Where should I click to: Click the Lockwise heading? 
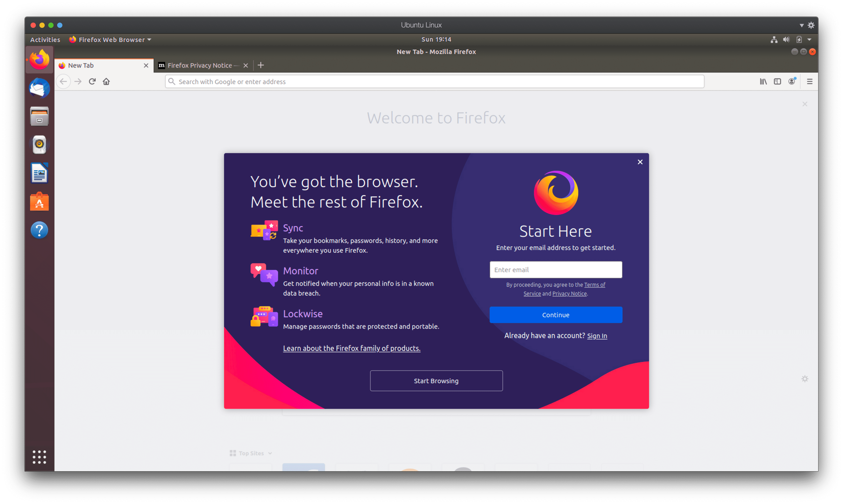point(303,314)
